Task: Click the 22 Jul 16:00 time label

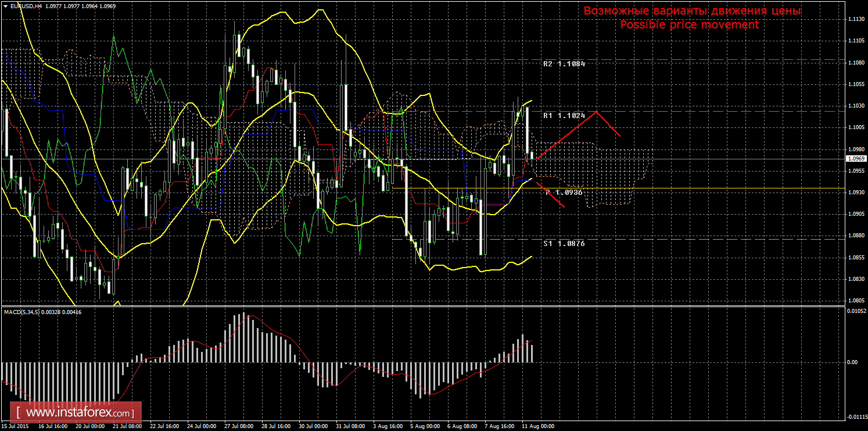Action: [x=163, y=426]
